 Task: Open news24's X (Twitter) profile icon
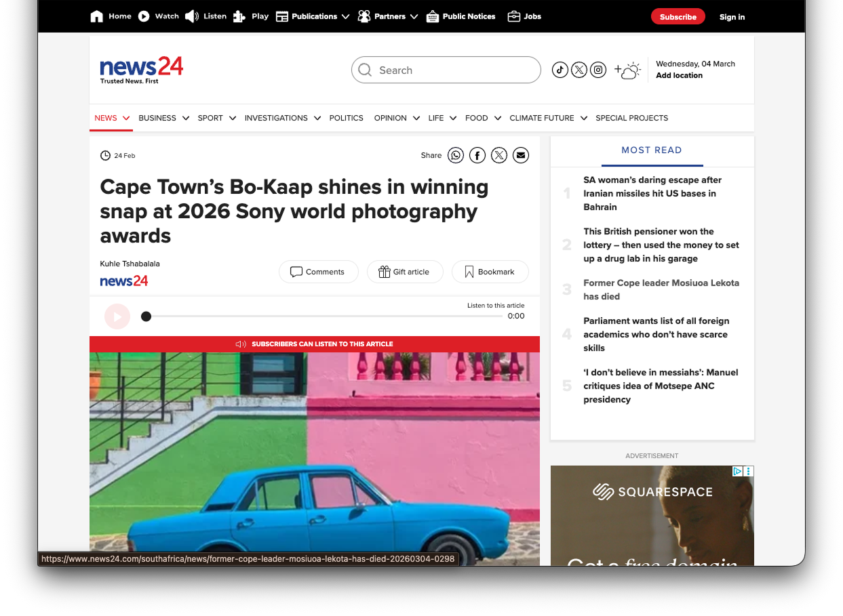[x=579, y=69]
